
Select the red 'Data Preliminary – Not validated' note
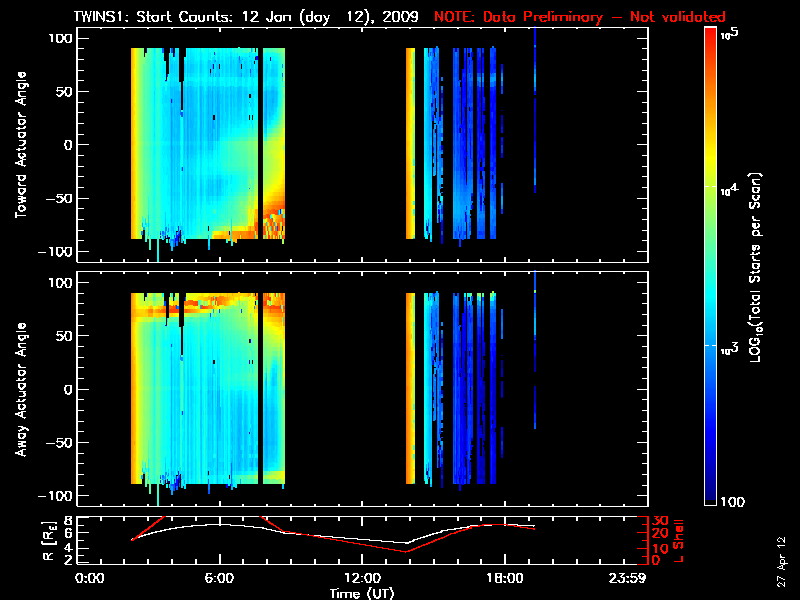580,17
